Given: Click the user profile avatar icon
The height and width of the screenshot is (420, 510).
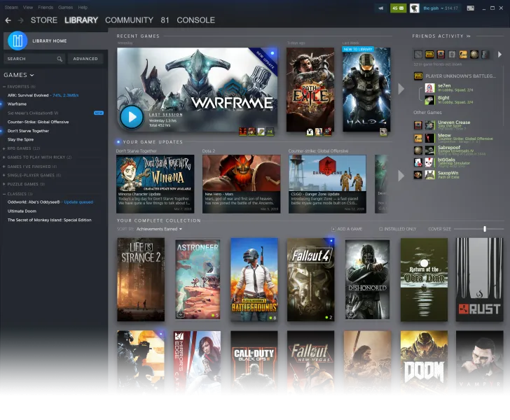Looking at the screenshot, I should click(x=415, y=8).
